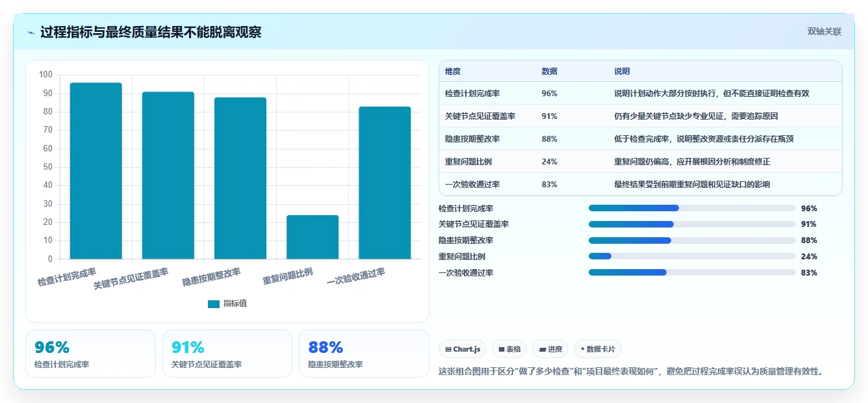Click the star icon in 数据卡片 tag

pyautogui.click(x=583, y=349)
